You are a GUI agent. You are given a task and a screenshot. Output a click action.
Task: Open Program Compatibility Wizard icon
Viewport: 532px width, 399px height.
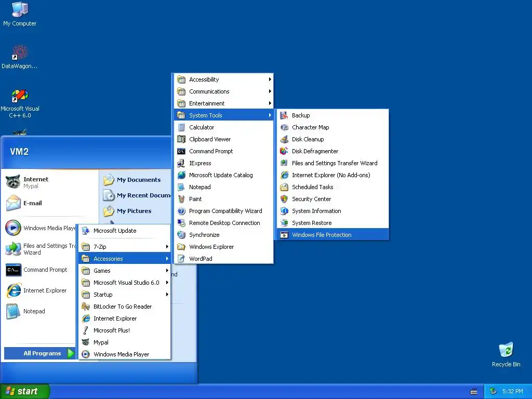click(x=181, y=211)
